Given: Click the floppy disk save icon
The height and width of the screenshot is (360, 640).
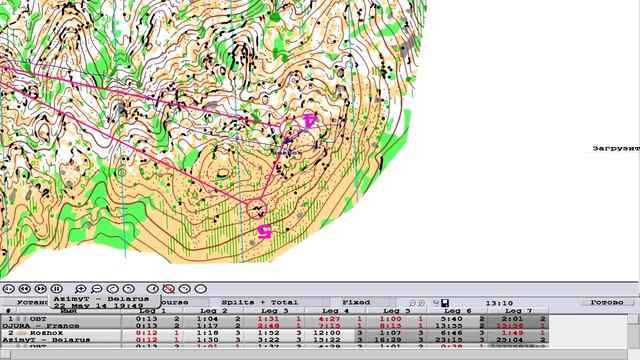Looking at the screenshot, I should 445,303.
